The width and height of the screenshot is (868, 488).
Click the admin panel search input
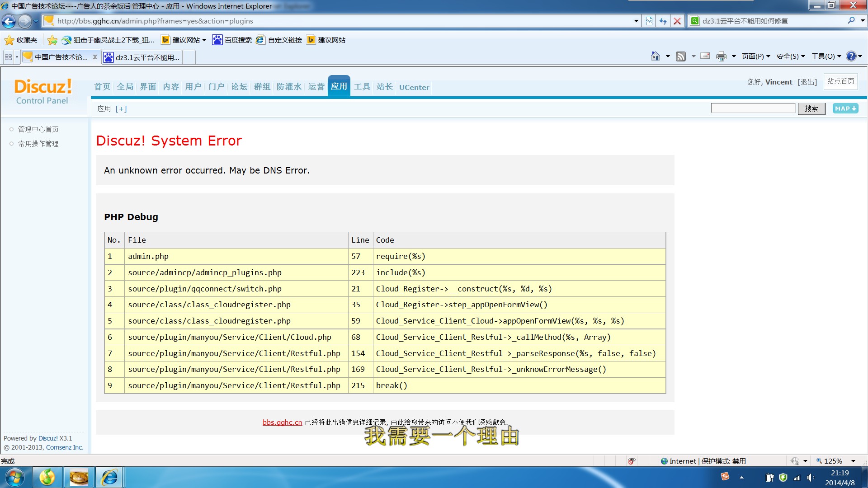(753, 108)
